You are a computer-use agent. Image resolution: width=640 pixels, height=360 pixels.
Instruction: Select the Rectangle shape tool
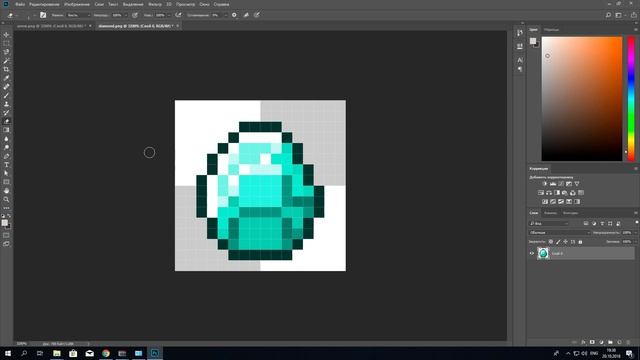coord(6,182)
